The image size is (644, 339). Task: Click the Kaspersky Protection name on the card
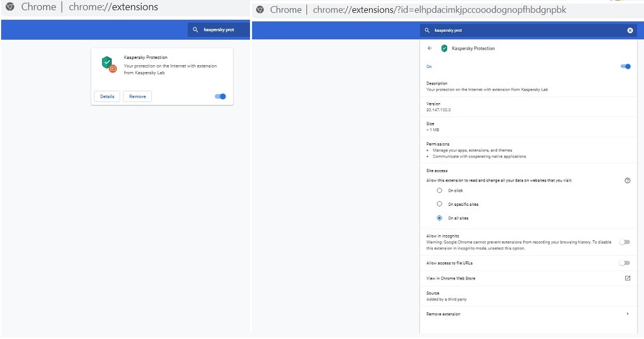145,57
